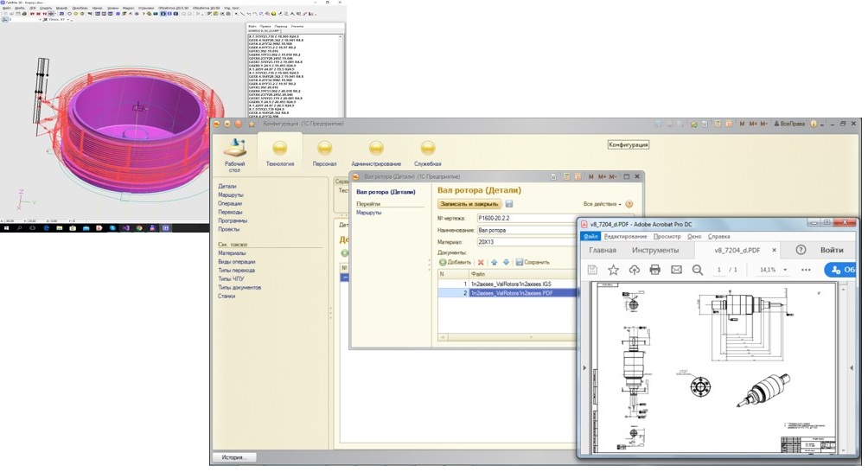Move document up with blue arrow
The height and width of the screenshot is (472, 868).
494,262
